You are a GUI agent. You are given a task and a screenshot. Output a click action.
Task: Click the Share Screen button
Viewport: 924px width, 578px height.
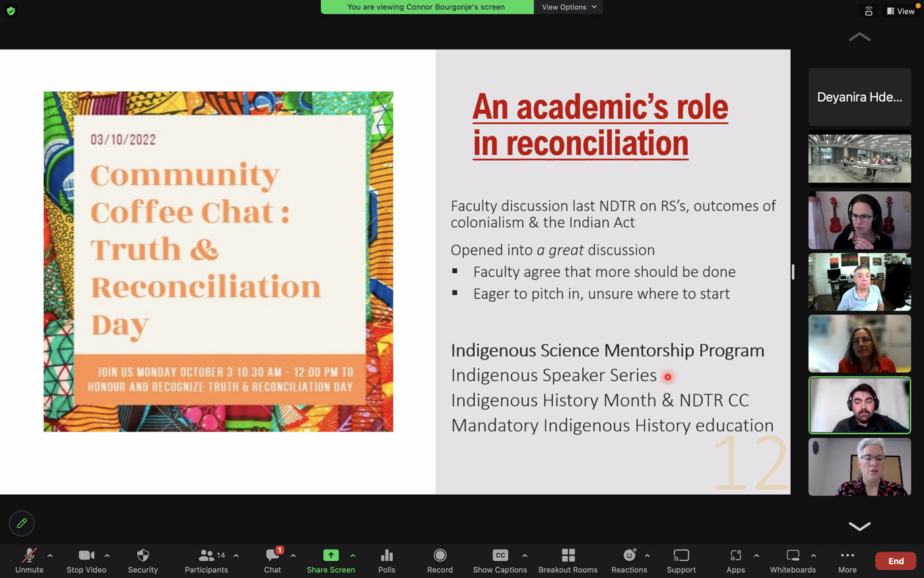click(x=331, y=560)
